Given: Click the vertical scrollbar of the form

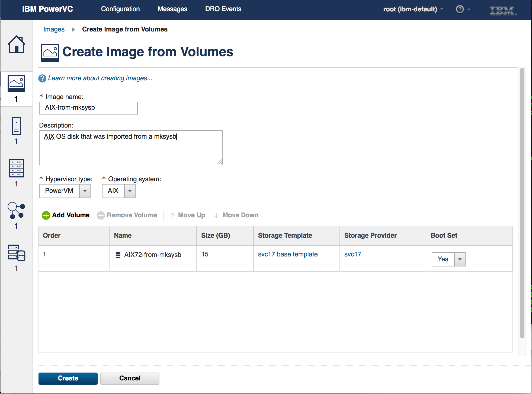Looking at the screenshot, I should click(522, 203).
